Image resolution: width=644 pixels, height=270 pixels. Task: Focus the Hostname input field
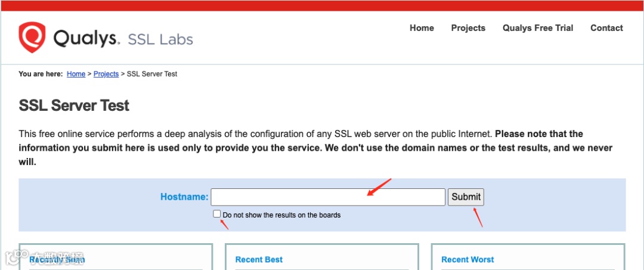pos(328,197)
